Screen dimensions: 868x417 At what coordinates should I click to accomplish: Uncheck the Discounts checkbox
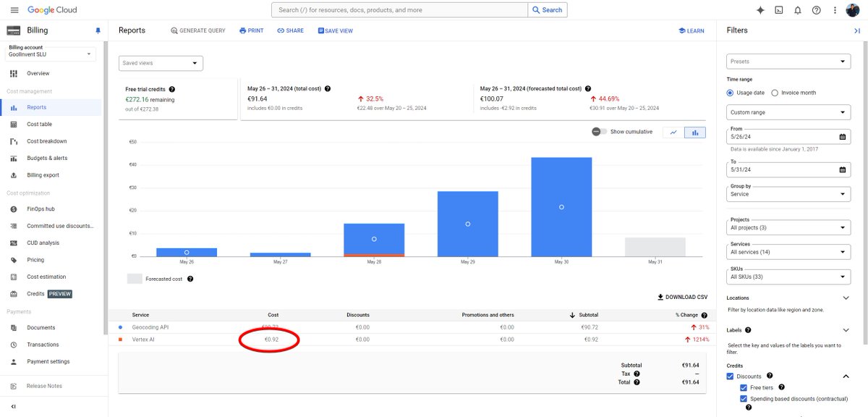(730, 376)
